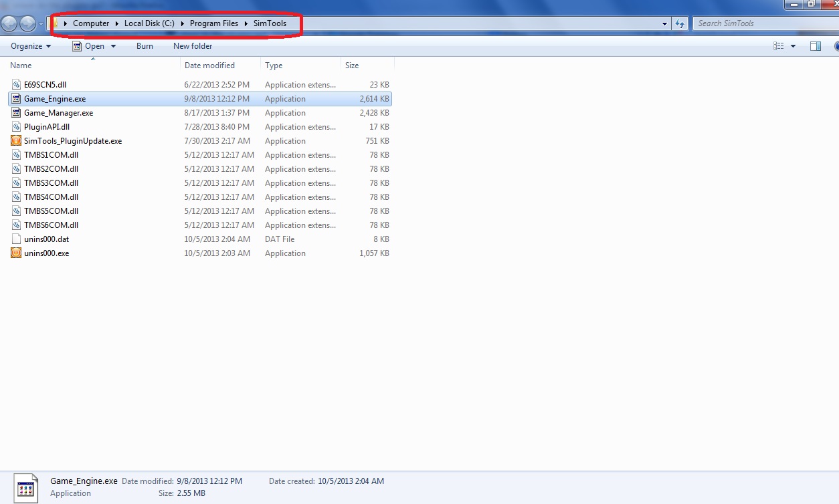This screenshot has width=839, height=504.
Task: Click the 6/22/2013 2:52 PM date cell
Action: click(x=217, y=85)
